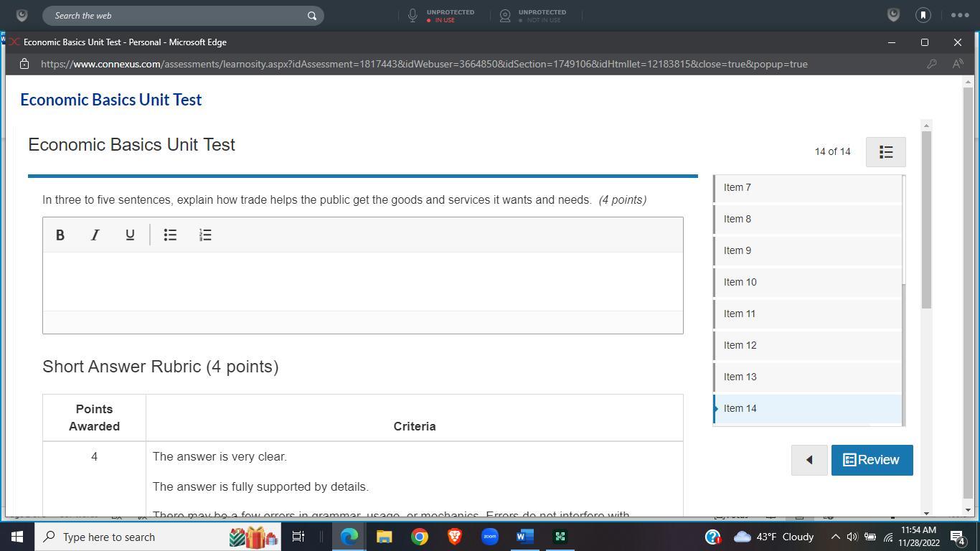Jump to Item 7 in the list
The width and height of the screenshot is (980, 551).
pos(807,187)
